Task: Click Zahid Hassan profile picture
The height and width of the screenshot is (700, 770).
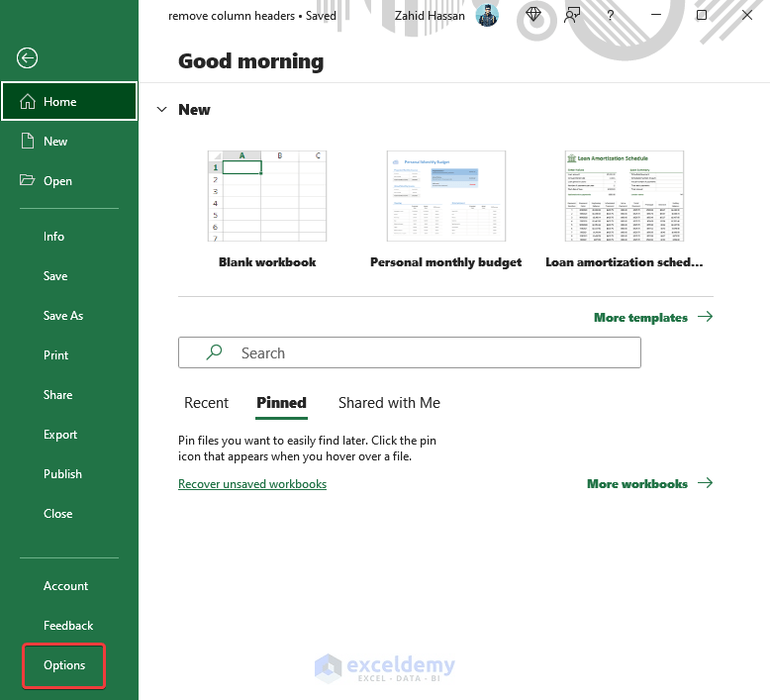Action: [x=487, y=16]
